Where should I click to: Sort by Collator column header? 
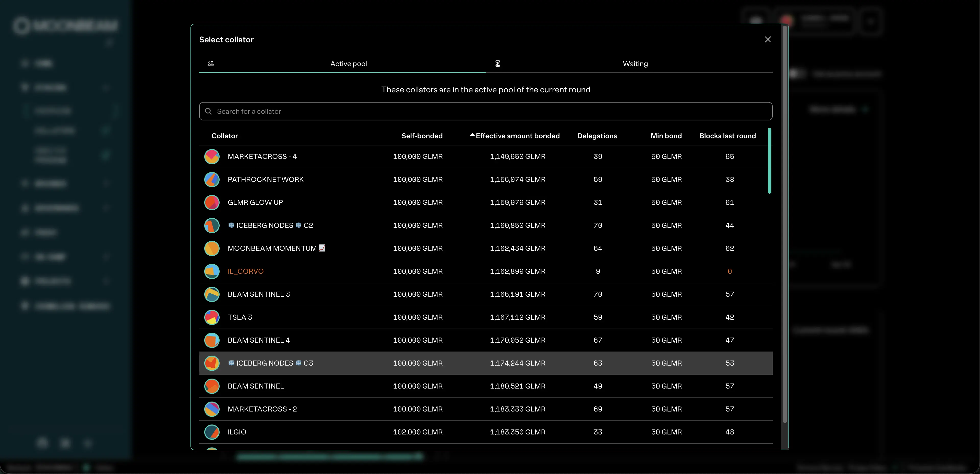[x=224, y=136]
